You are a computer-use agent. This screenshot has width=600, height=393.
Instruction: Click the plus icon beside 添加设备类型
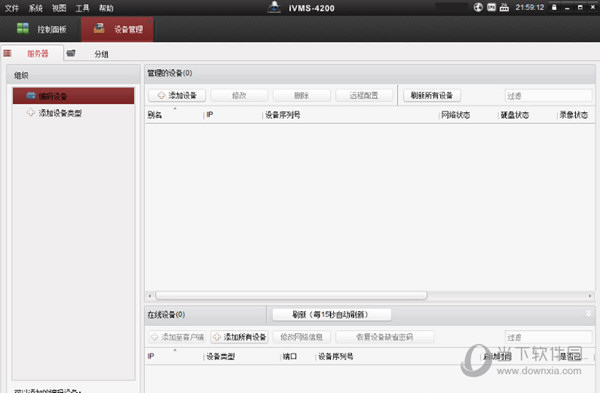(31, 113)
